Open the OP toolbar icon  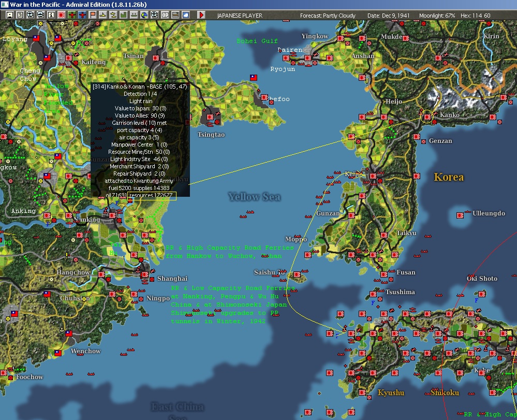click(x=165, y=15)
